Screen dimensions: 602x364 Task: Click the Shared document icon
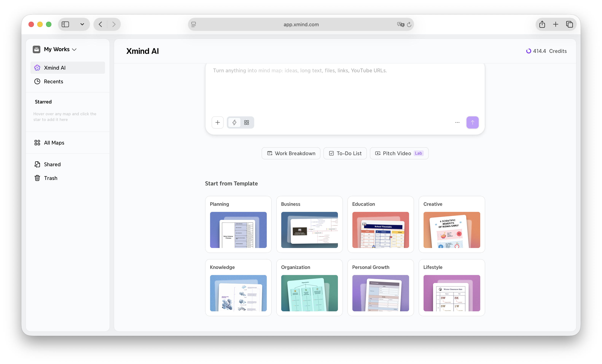(37, 164)
